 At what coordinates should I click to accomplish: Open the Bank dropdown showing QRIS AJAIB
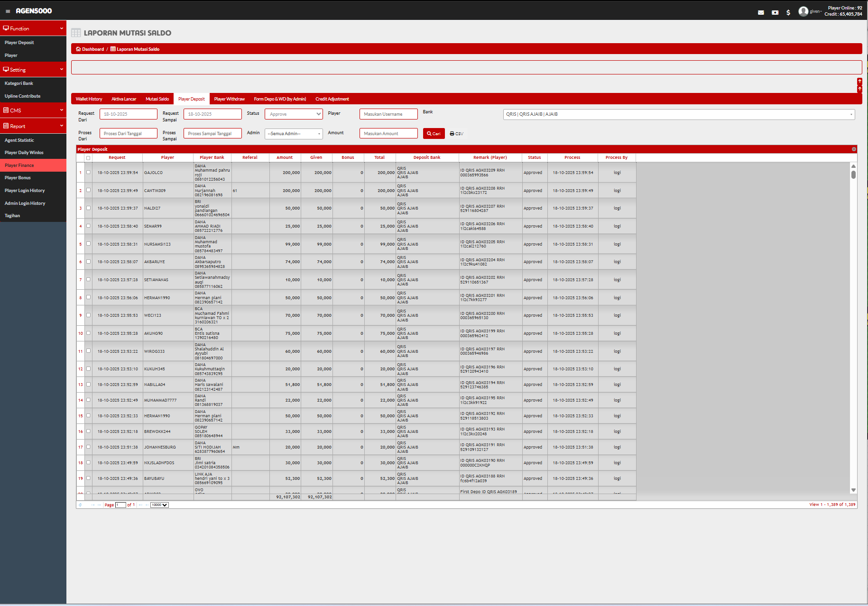click(x=679, y=114)
